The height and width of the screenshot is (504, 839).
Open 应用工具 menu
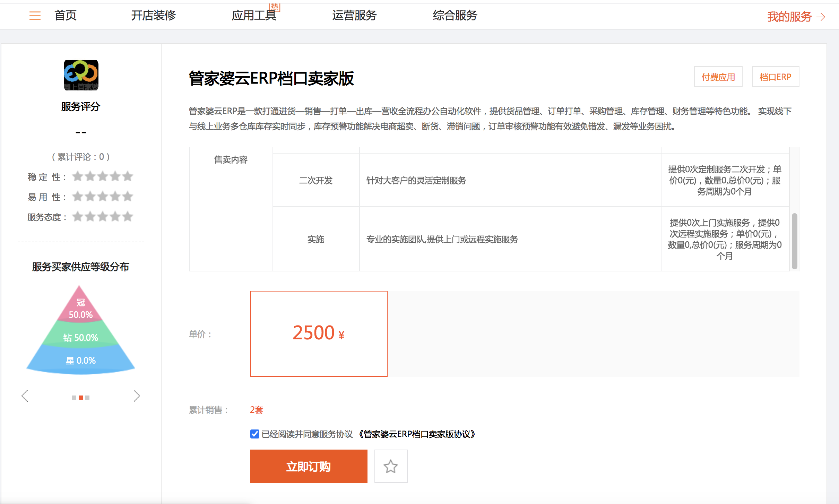254,16
